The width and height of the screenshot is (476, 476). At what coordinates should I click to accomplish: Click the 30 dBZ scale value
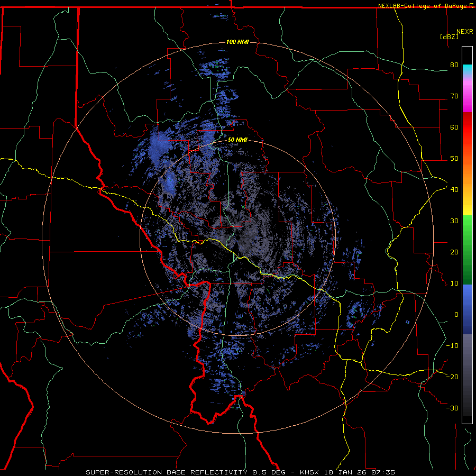454,221
